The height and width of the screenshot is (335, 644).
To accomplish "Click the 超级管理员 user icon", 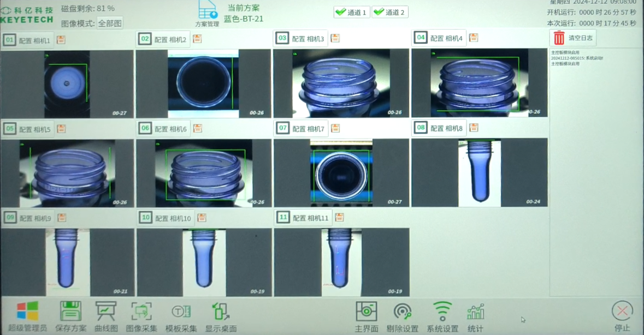I will pyautogui.click(x=27, y=312).
